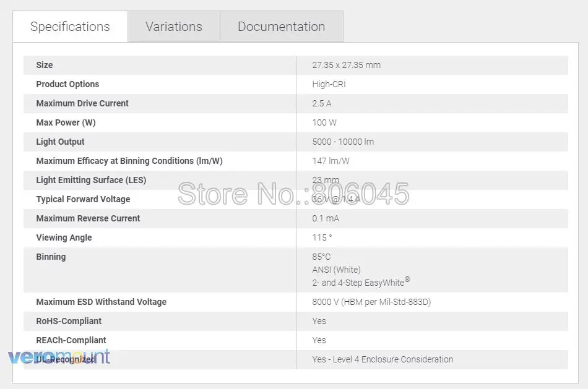588x389 pixels.
Task: Open the Documentation tab
Action: (x=281, y=26)
